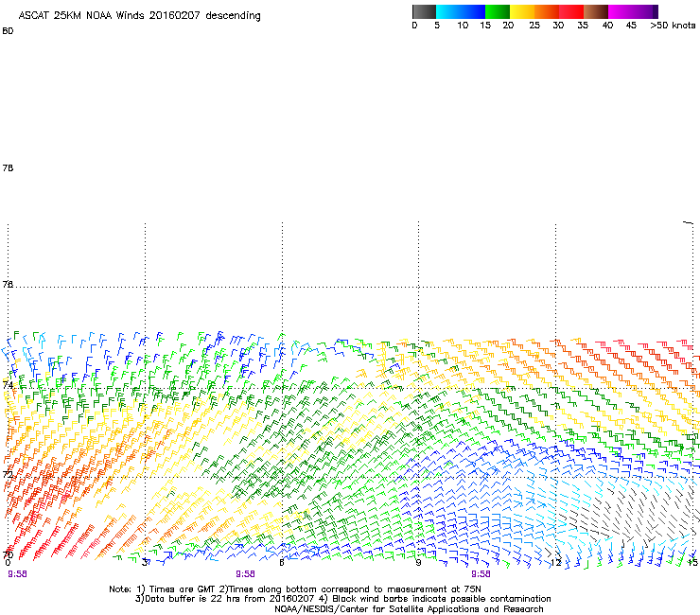Click the magenta 40-45 knots legend swatch

tap(621, 11)
